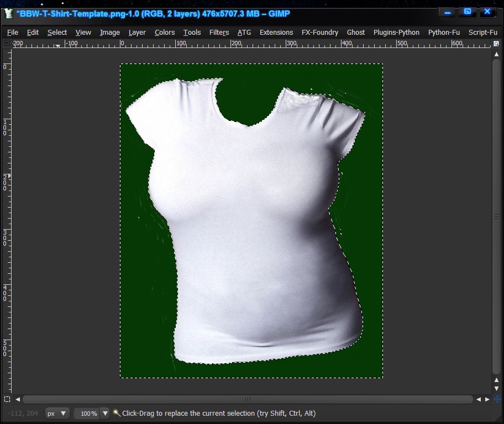Open the Tools menu
Screen dimensions: 504x424
192,33
